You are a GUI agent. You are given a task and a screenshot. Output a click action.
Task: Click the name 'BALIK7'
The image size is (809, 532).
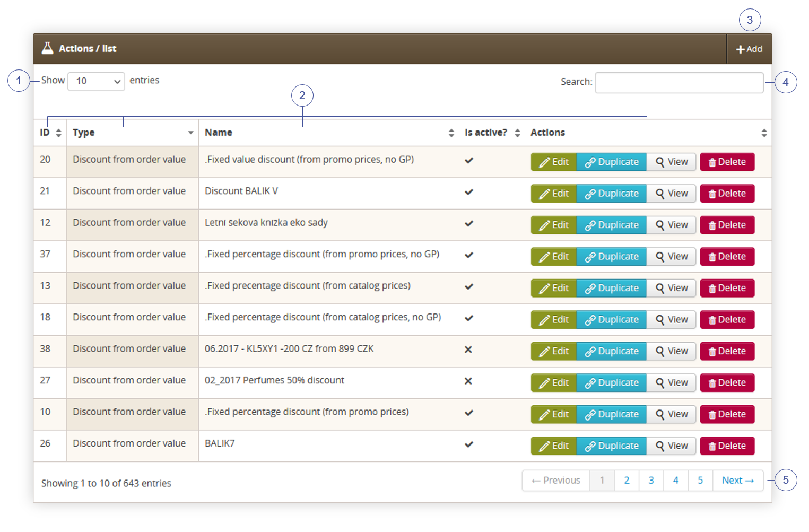click(x=220, y=443)
